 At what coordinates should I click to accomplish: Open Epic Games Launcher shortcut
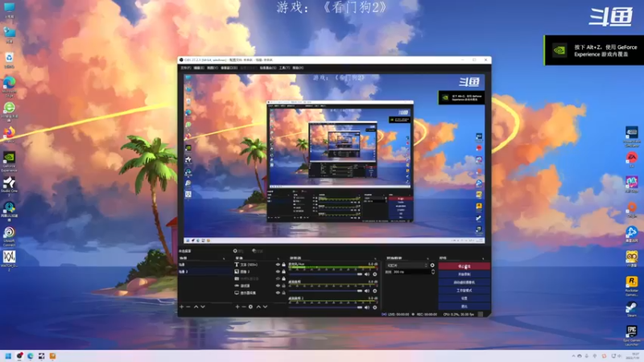point(632,335)
